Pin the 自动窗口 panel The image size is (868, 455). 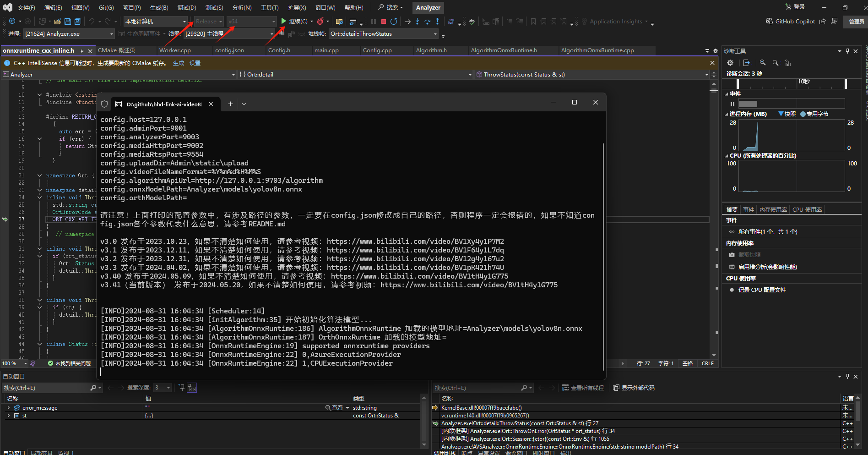click(x=847, y=376)
